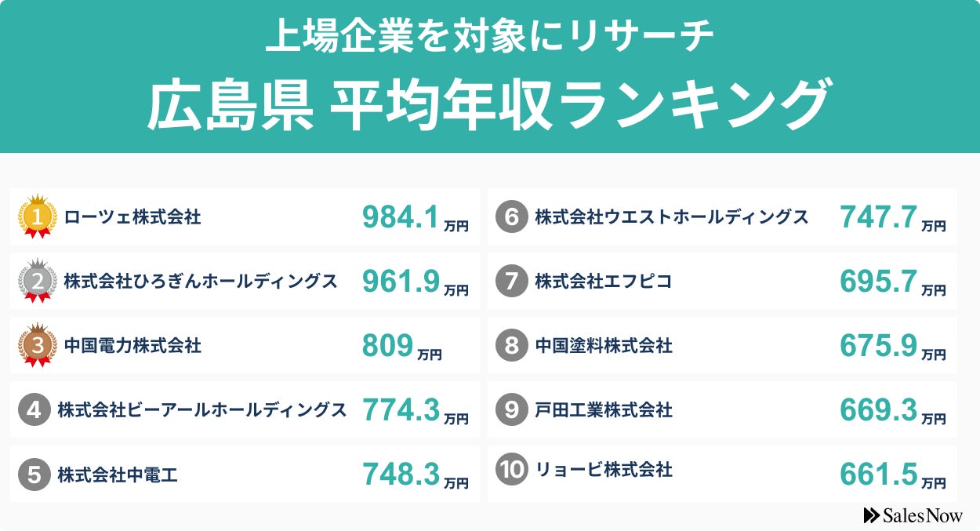The image size is (980, 531).
Task: Click the SalesNow logo
Action: (x=913, y=515)
